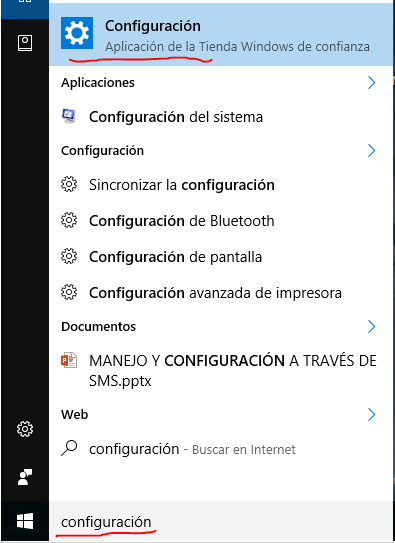
Task: Click the feedback person icon in sidebar
Action: [25, 477]
